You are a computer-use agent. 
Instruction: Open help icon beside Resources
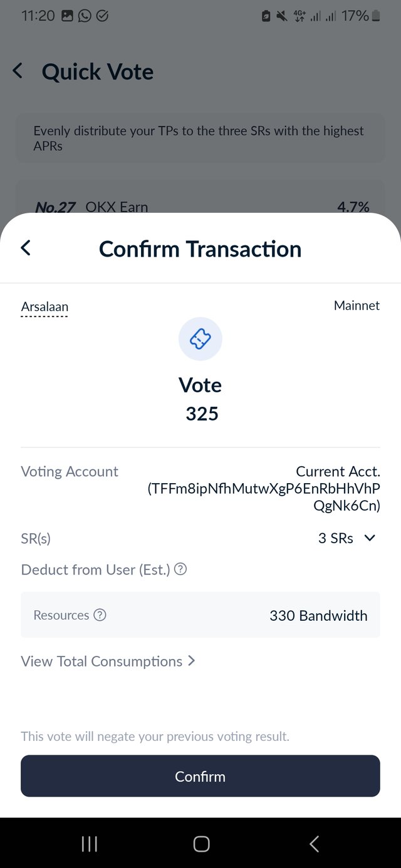[x=100, y=615]
